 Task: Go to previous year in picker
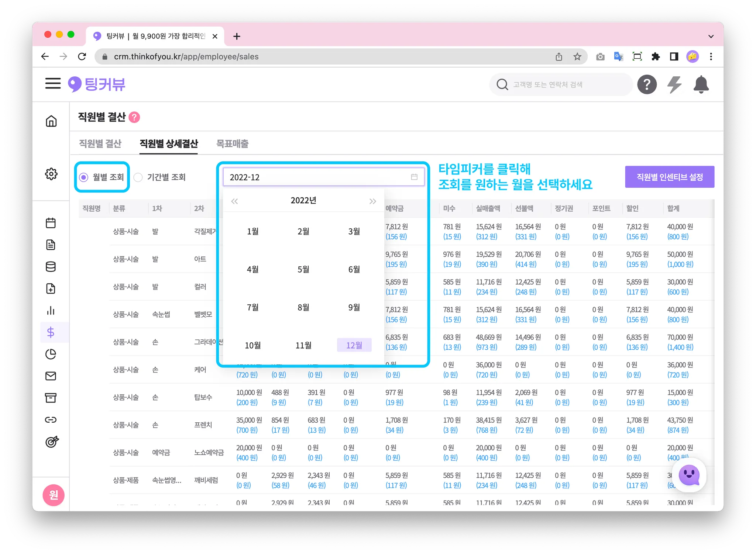pos(234,201)
